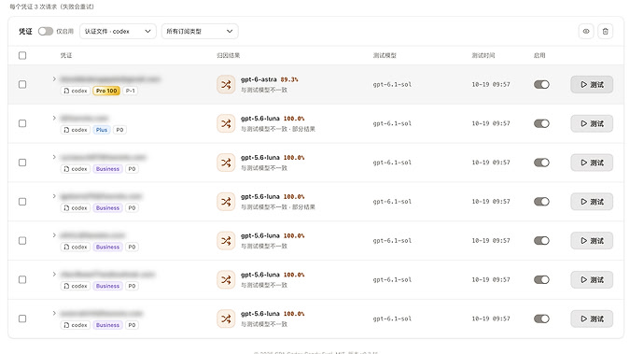
Task: Click shuffle icon in the last table row
Action: [x=226, y=319]
